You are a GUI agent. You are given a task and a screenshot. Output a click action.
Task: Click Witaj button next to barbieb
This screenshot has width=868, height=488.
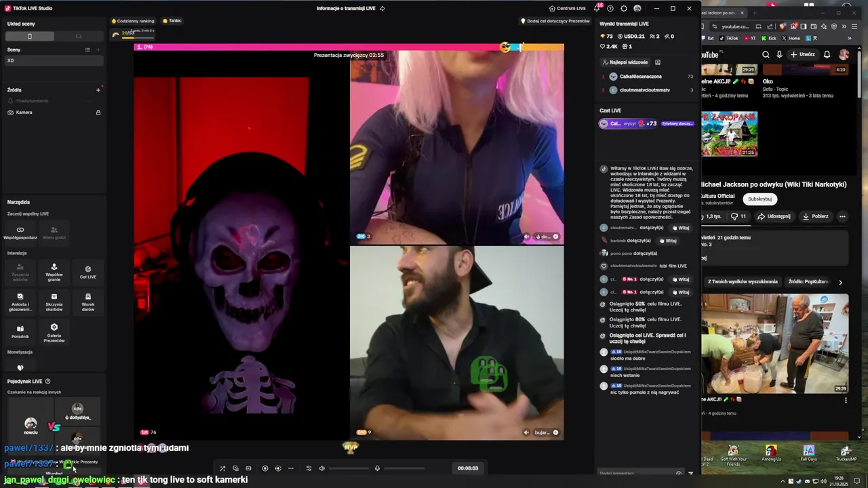pyautogui.click(x=667, y=241)
